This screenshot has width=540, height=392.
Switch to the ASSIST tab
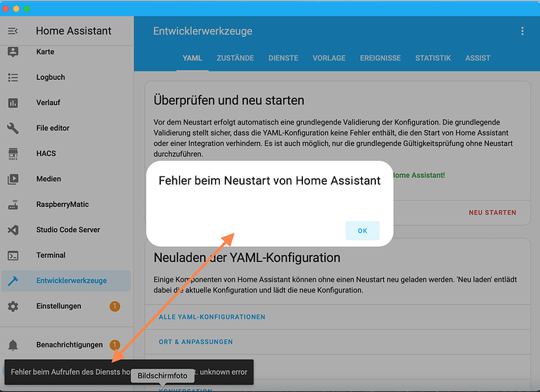[478, 58]
